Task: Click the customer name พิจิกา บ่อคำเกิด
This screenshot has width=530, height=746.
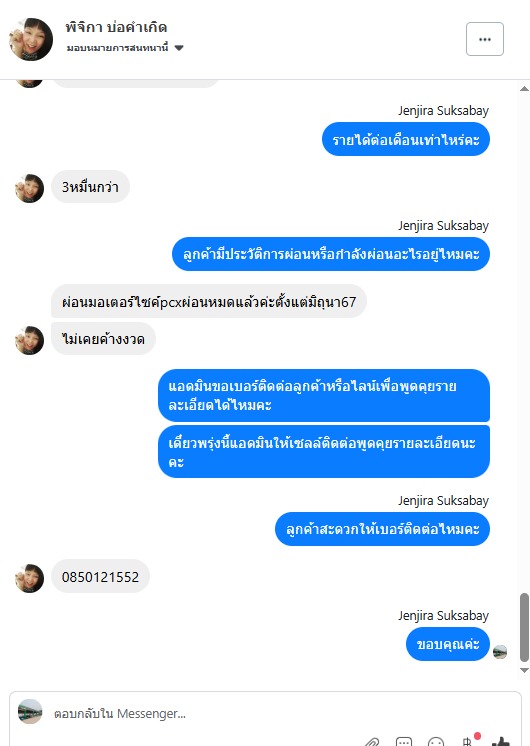Action: coord(116,27)
